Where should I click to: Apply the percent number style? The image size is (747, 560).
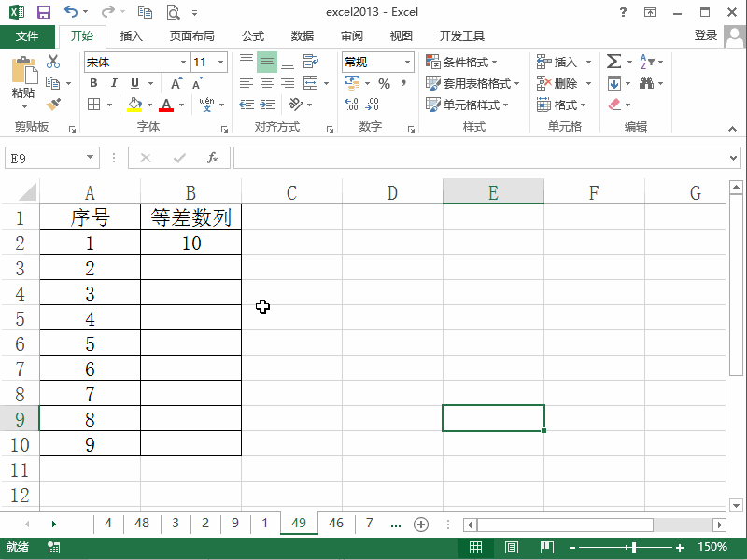point(385,83)
